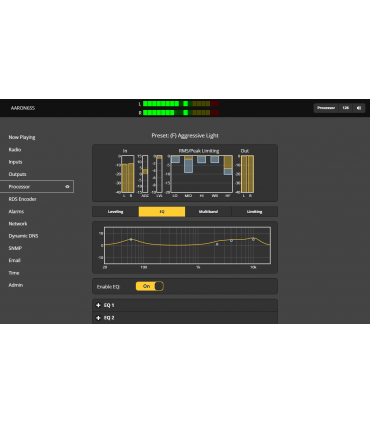
Task: Open the Time settings page
Action: [x=14, y=273]
